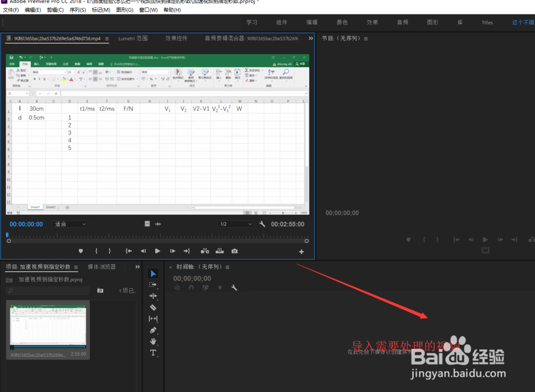
Task: Switch to 组件 workspace
Action: pyautogui.click(x=281, y=22)
